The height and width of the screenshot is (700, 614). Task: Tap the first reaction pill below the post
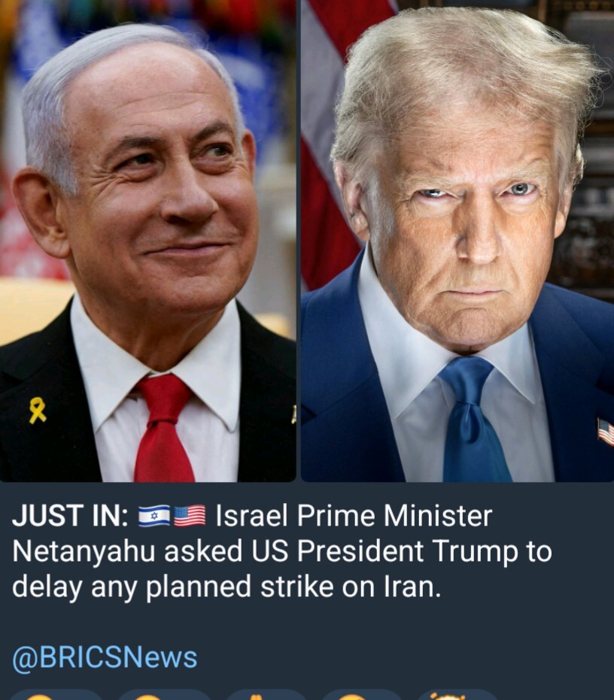tap(56, 695)
